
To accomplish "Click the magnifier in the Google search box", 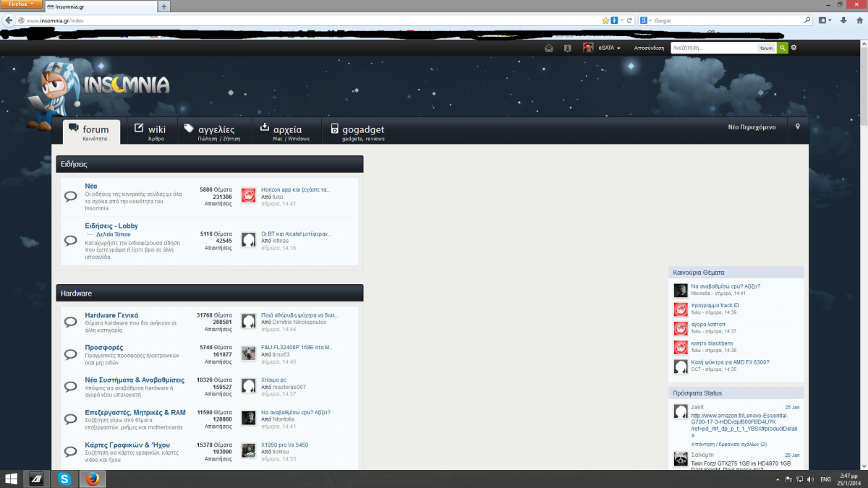I will [807, 20].
